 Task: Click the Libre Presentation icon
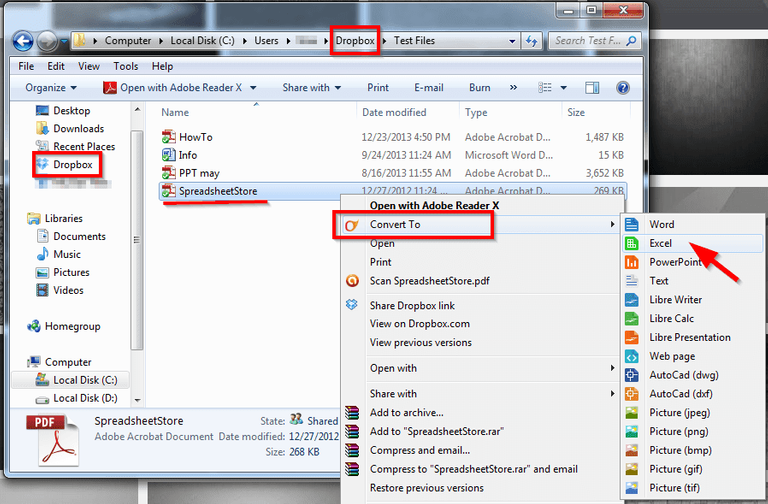632,337
